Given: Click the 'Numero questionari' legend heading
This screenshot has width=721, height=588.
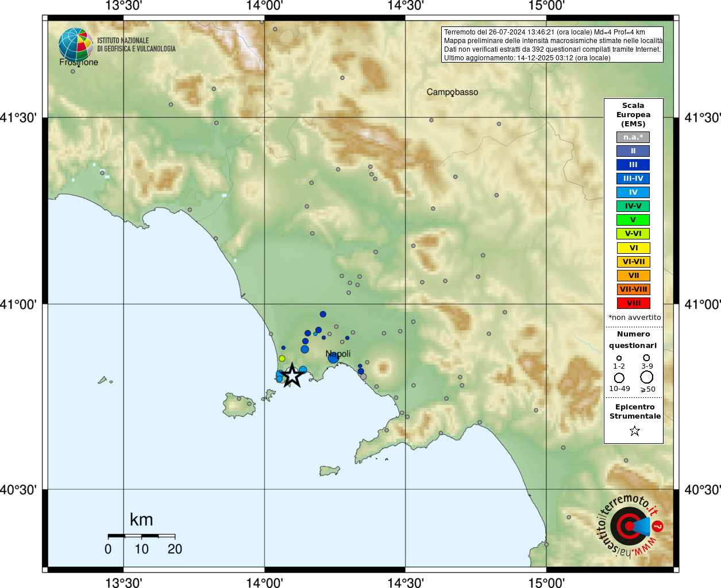Looking at the screenshot, I should (x=633, y=339).
